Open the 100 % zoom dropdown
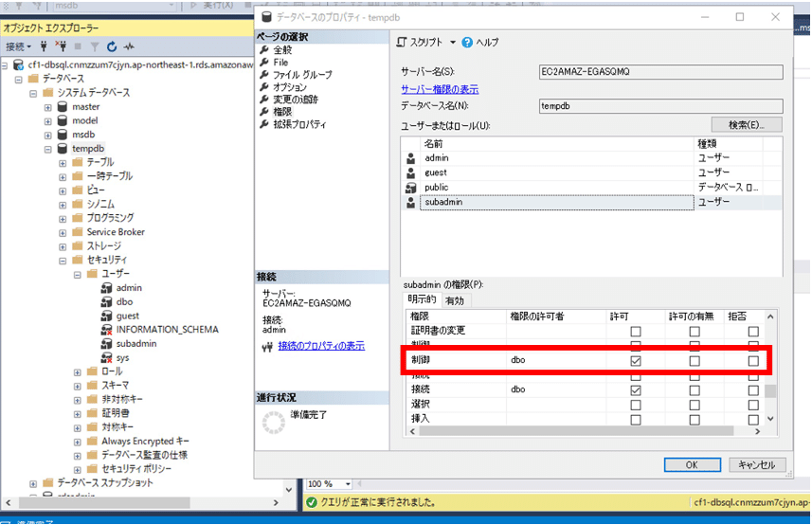812x525 pixels. (x=348, y=484)
